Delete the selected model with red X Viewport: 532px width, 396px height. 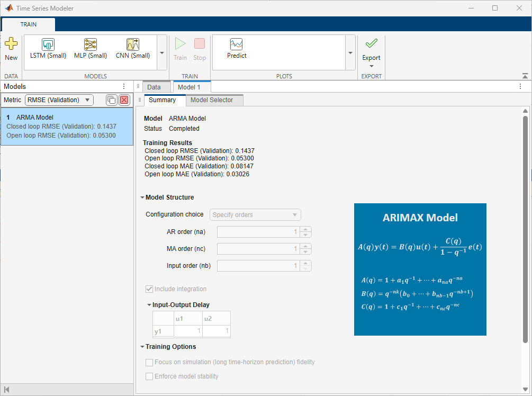(x=124, y=100)
